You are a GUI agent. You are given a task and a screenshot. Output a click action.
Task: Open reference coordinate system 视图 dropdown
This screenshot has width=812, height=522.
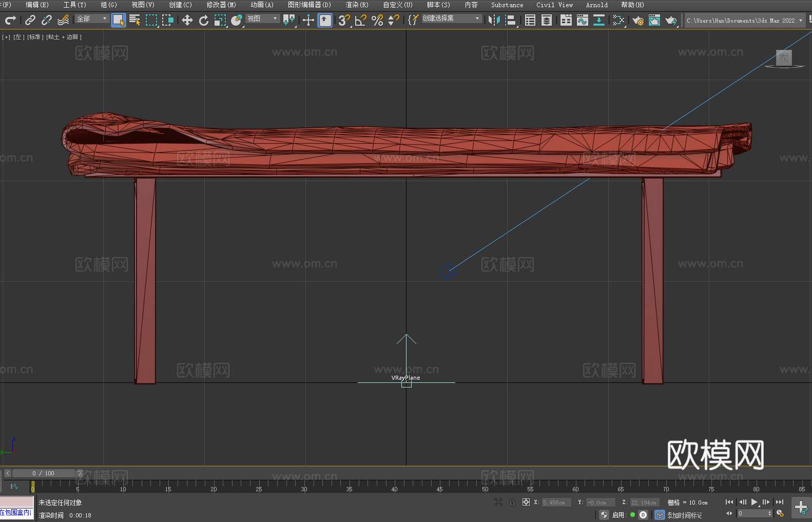tap(262, 18)
